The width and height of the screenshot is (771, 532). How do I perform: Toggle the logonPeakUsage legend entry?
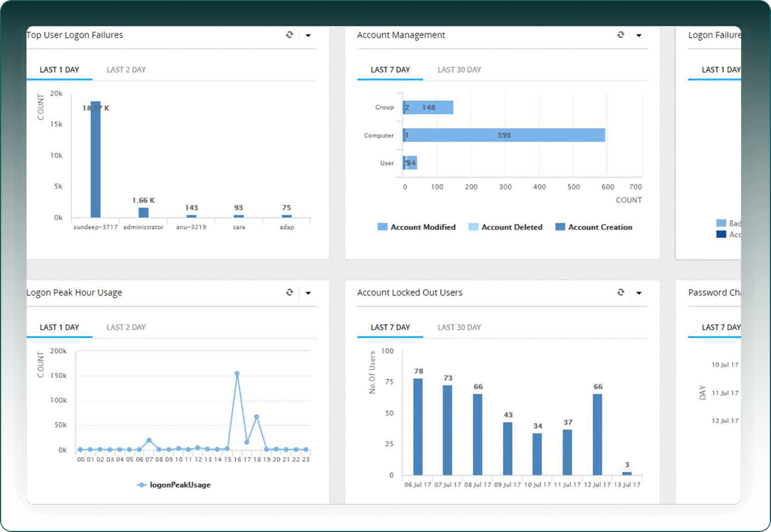174,485
